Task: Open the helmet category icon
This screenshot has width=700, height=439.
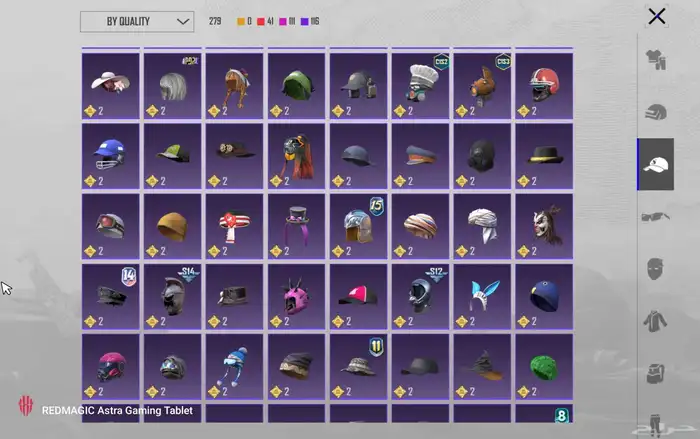Action: (655, 112)
